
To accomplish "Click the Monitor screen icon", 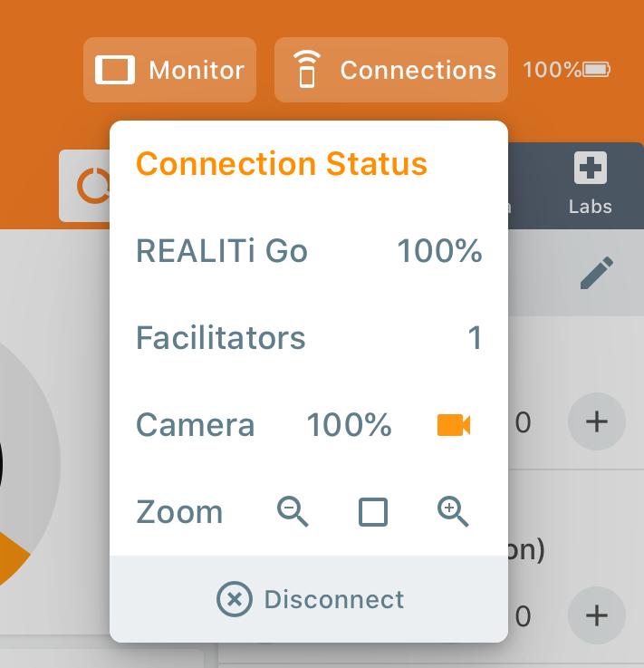I will pyautogui.click(x=115, y=70).
